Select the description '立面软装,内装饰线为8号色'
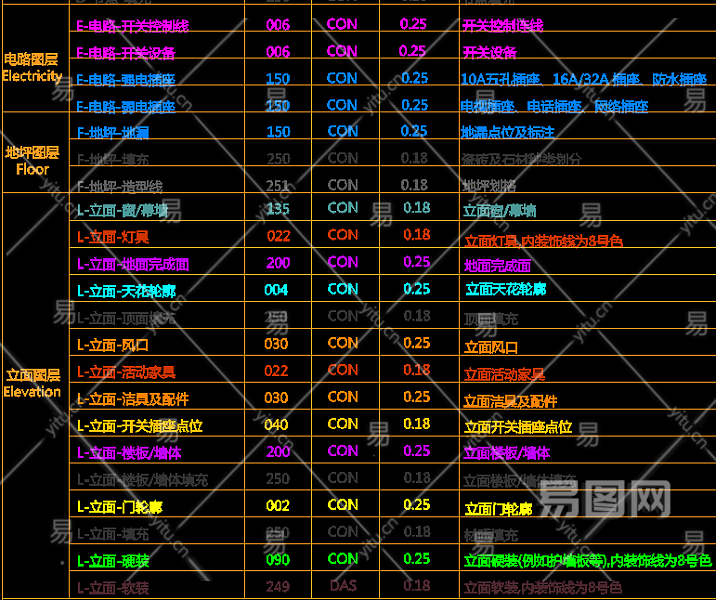The height and width of the screenshot is (600, 716). pyautogui.click(x=543, y=588)
